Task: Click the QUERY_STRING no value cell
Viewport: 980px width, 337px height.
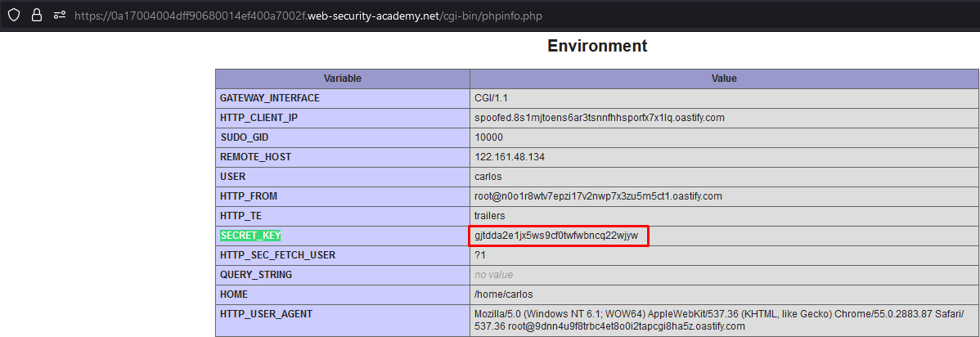Action: 724,275
